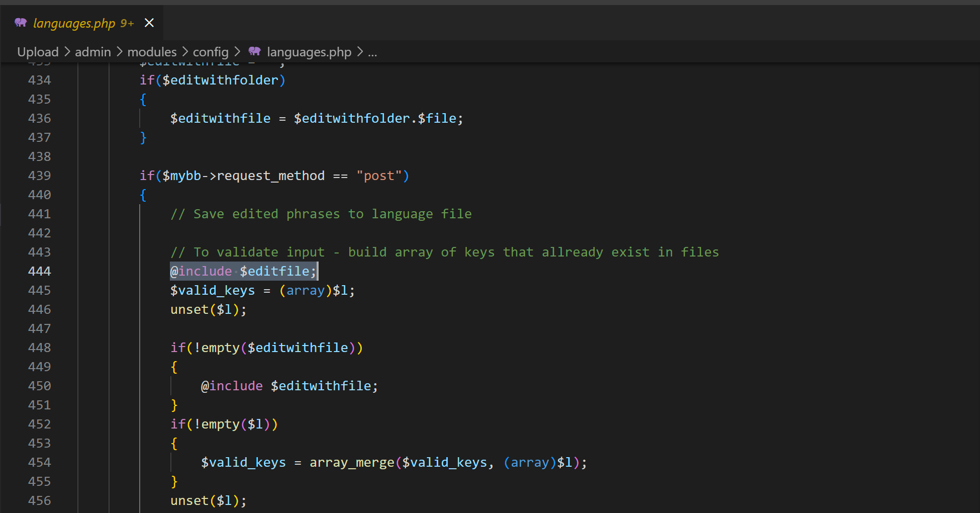The width and height of the screenshot is (980, 513).
Task: Click if(!empty($l)) on line 452
Action: click(x=224, y=424)
